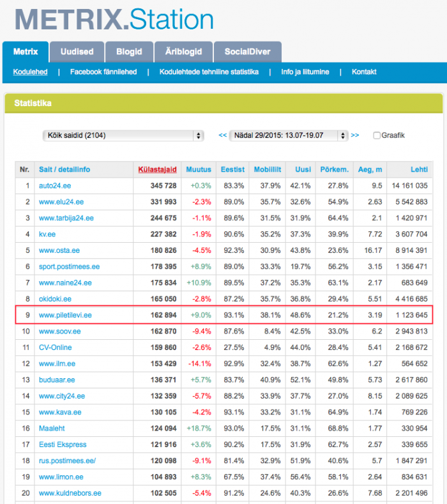Open www.kava.ee site details
447x504 pixels.
coord(60,412)
